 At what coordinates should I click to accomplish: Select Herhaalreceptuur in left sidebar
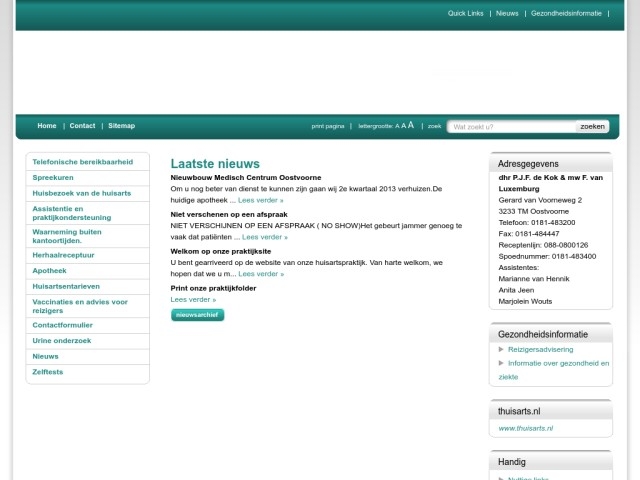tap(63, 255)
